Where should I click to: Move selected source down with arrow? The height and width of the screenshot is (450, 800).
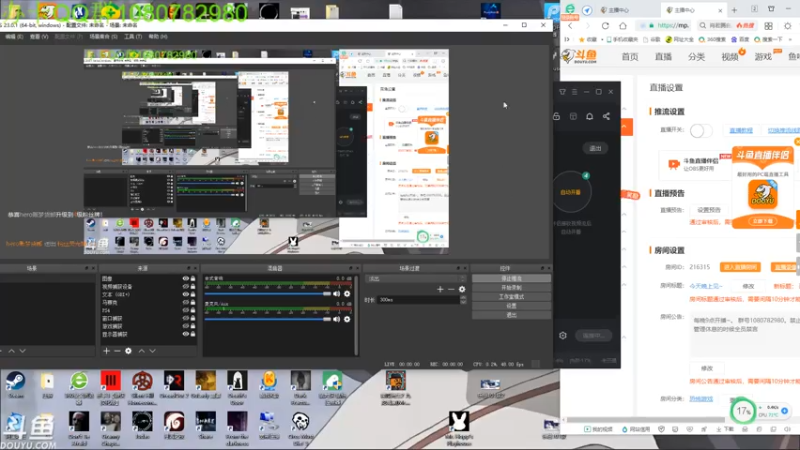click(x=152, y=351)
